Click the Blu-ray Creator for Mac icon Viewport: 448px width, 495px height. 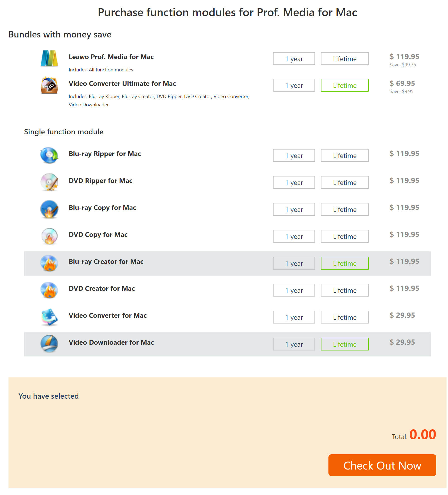point(49,263)
